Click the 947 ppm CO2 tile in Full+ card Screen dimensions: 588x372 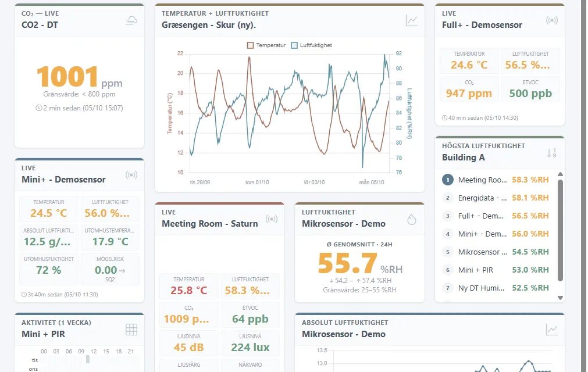tap(469, 89)
